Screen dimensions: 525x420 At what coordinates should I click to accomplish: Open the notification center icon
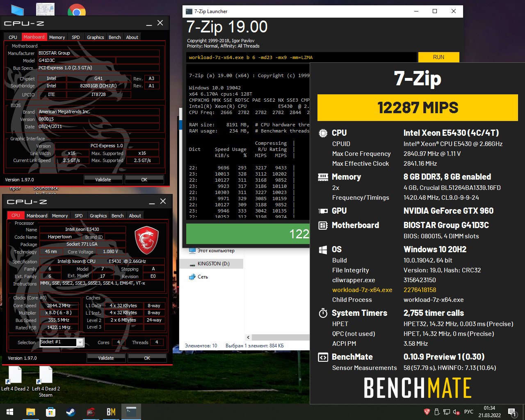point(512,412)
